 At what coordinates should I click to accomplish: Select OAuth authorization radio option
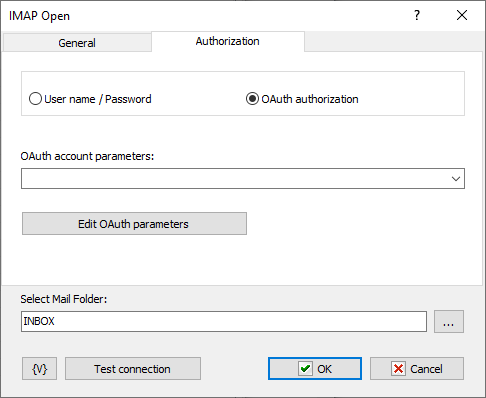coord(302,99)
